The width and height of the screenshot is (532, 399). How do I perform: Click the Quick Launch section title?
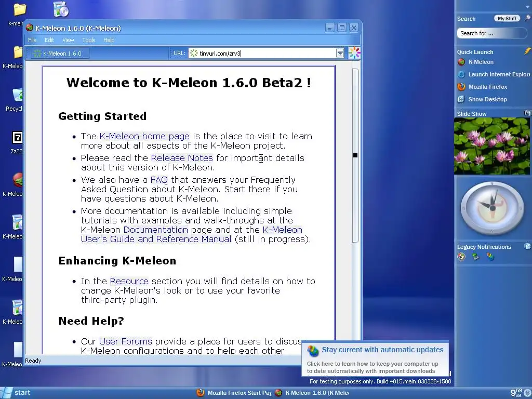point(475,52)
